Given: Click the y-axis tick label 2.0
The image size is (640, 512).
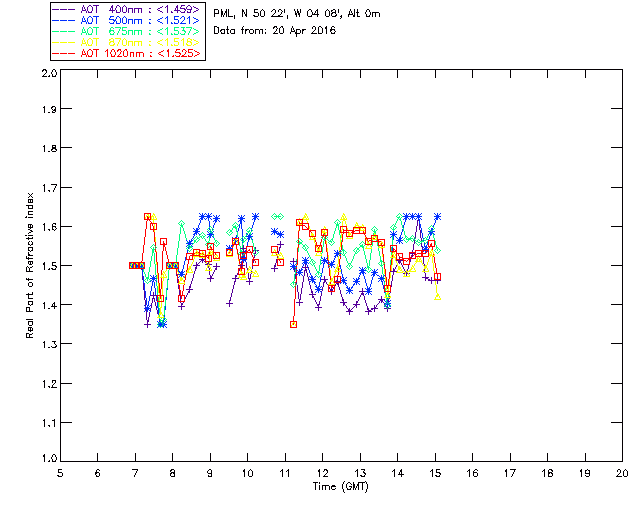Looking at the screenshot, I should pyautogui.click(x=49, y=73).
